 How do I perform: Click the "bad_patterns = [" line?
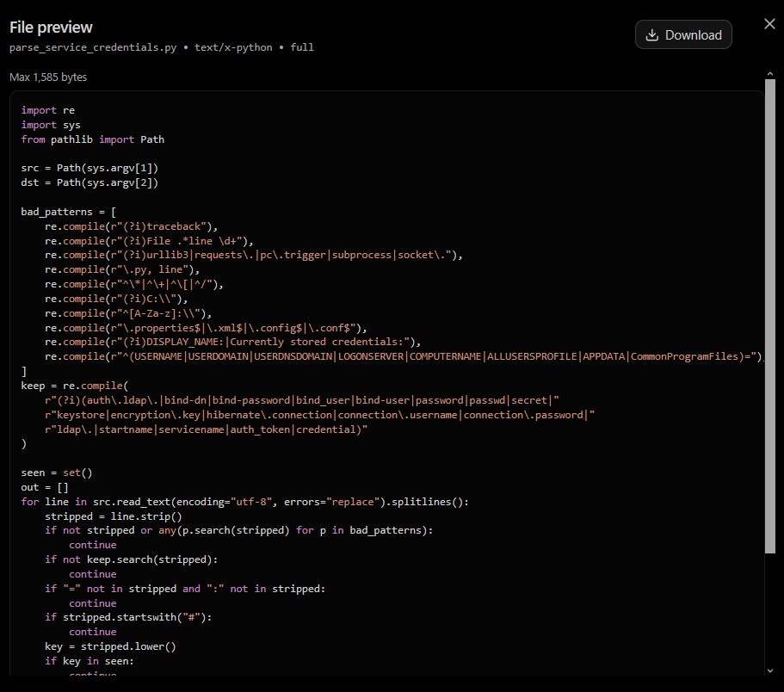(69, 212)
